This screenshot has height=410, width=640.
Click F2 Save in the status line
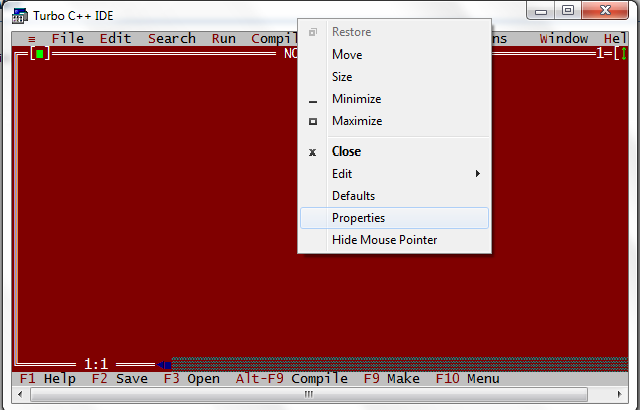tap(119, 379)
